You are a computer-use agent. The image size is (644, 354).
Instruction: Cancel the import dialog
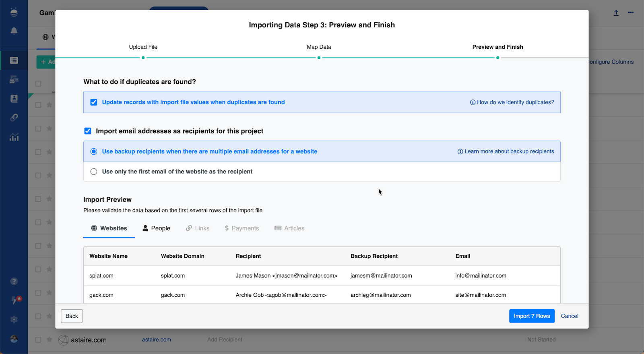pyautogui.click(x=569, y=316)
